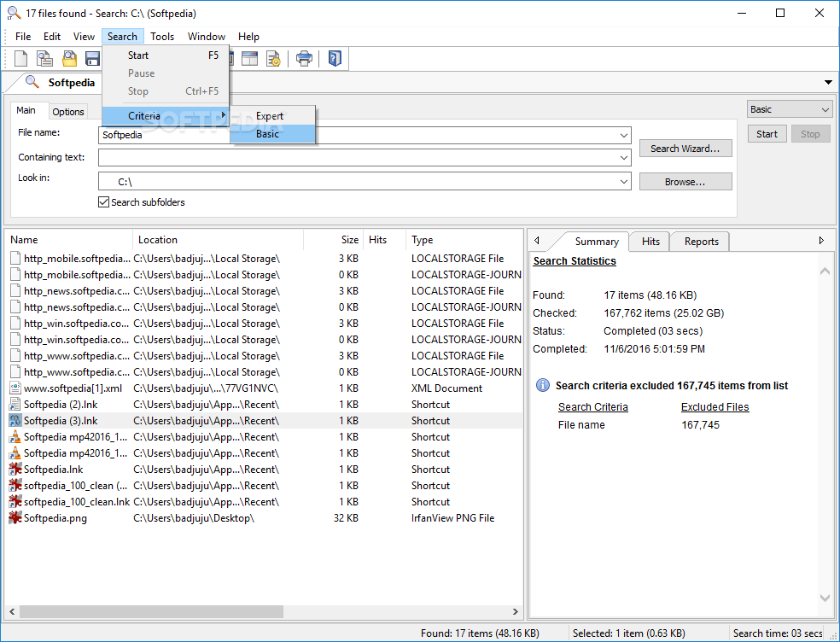Click the Search Wizard... button
The height and width of the screenshot is (642, 840).
click(685, 149)
